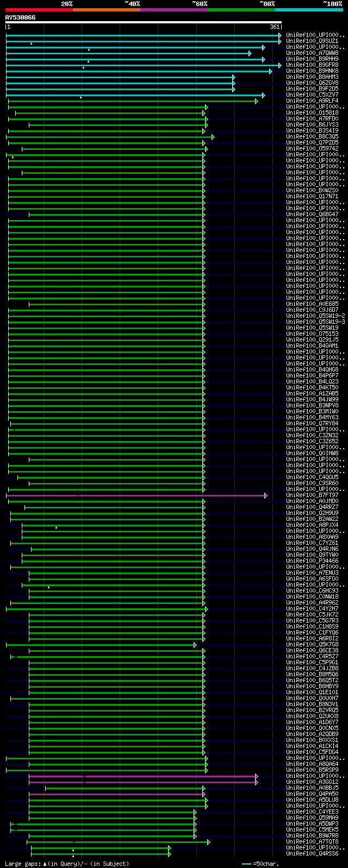Screen dimensions: 348x868
Task: Click UniRef100_C3ZN32 label
Action: [x=312, y=435]
